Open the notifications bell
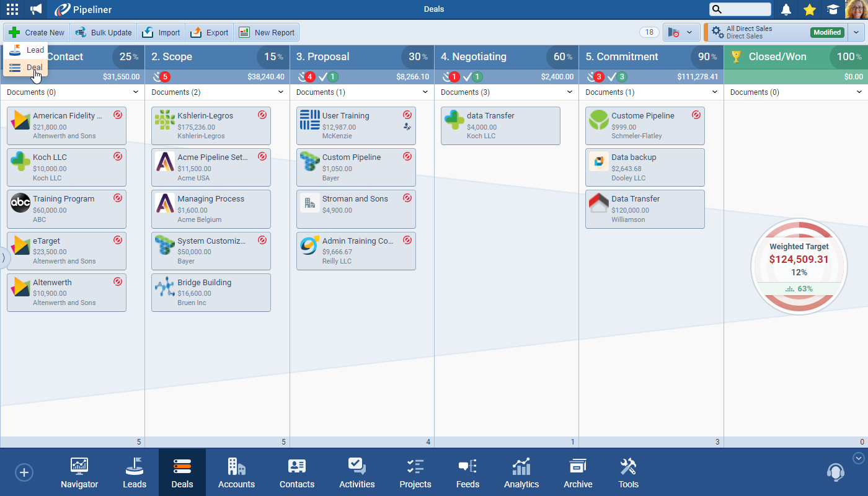 (x=786, y=9)
